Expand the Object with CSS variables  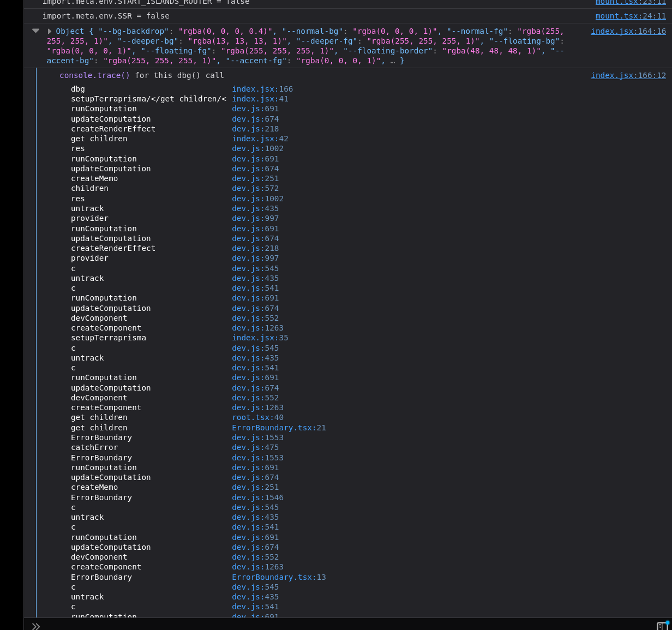pyautogui.click(x=49, y=31)
